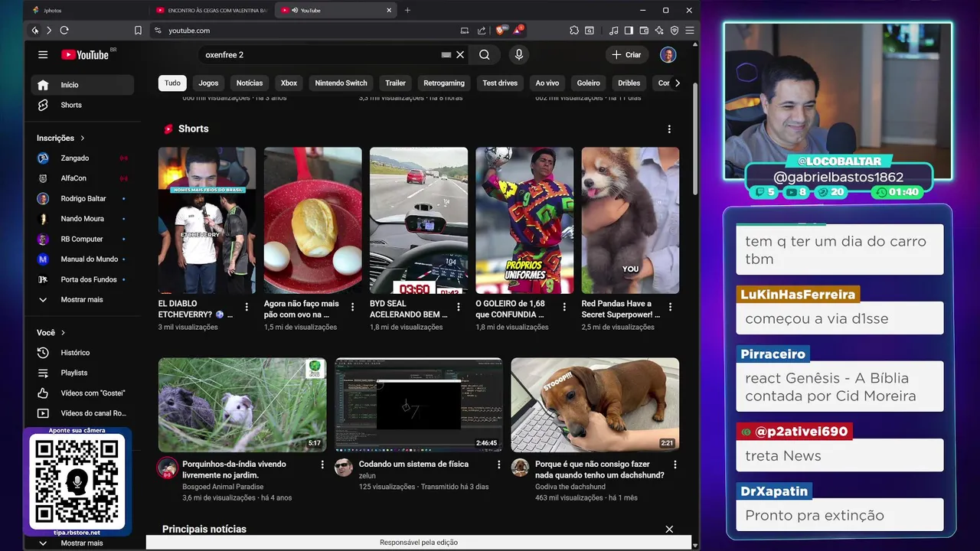
Task: Select the Tudo filter chip
Action: [172, 83]
